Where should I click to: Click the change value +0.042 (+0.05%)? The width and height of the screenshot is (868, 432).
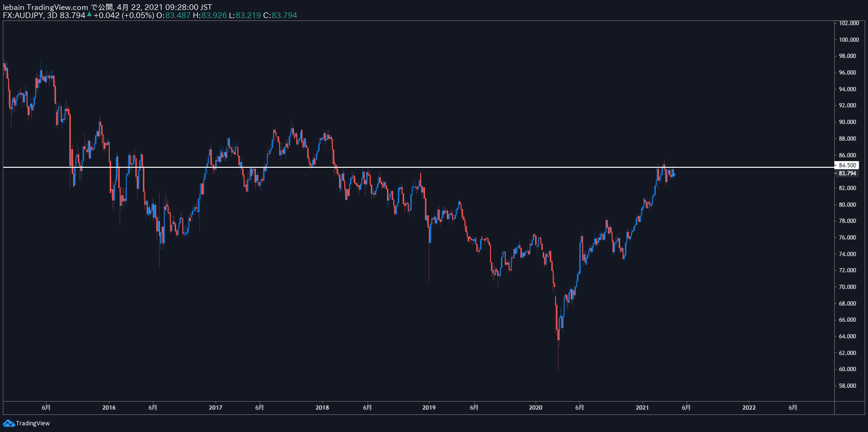(123, 15)
